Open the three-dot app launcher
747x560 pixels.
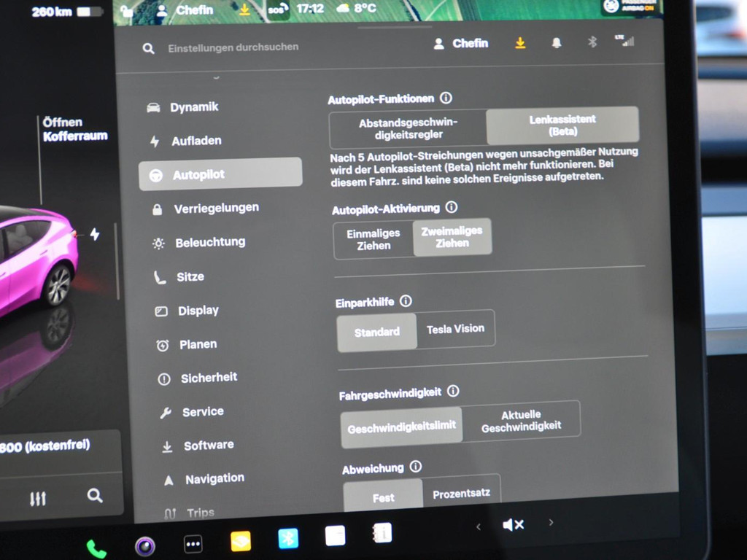pyautogui.click(x=193, y=544)
